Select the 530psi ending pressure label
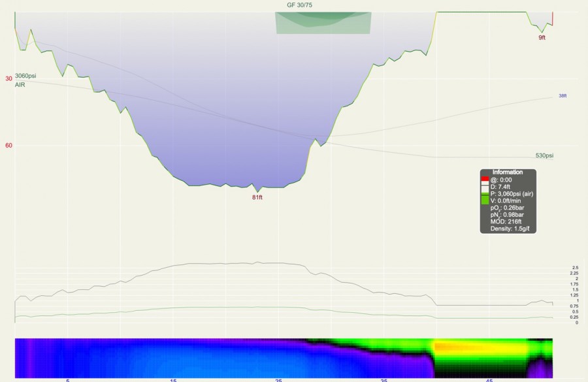588x382 pixels. (544, 155)
